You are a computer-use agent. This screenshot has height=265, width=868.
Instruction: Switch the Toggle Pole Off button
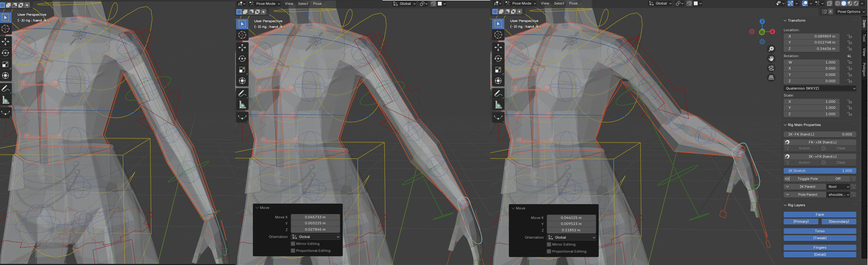pos(838,179)
